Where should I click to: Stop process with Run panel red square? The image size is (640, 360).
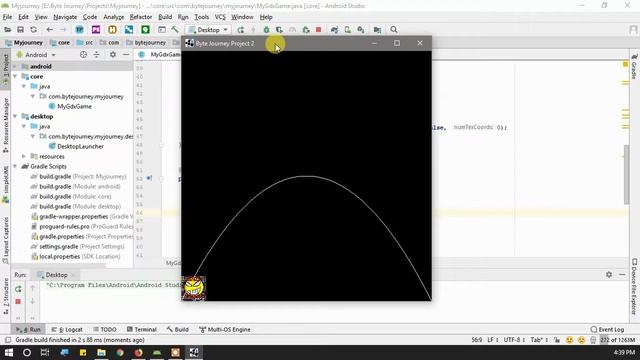pyautogui.click(x=18, y=302)
